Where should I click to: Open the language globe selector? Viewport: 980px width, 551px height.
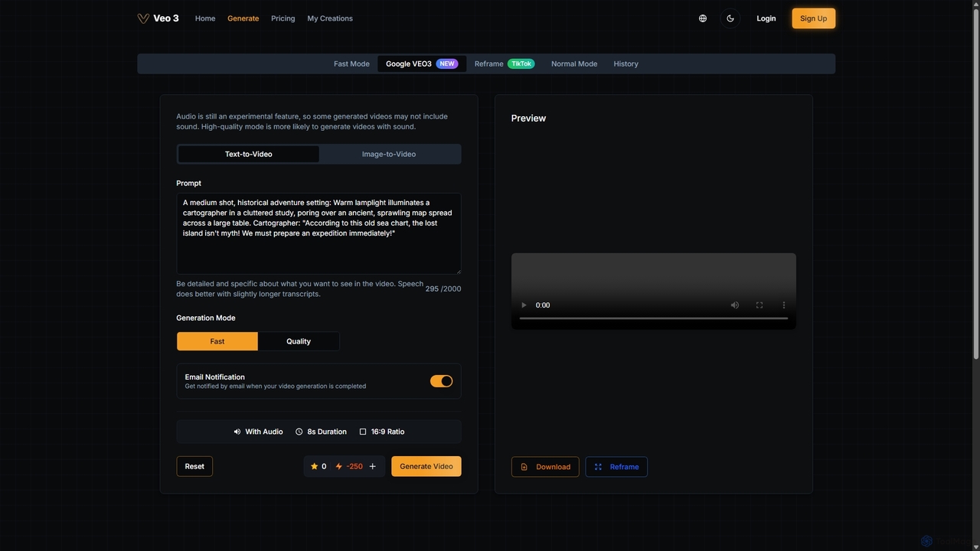coord(703,18)
